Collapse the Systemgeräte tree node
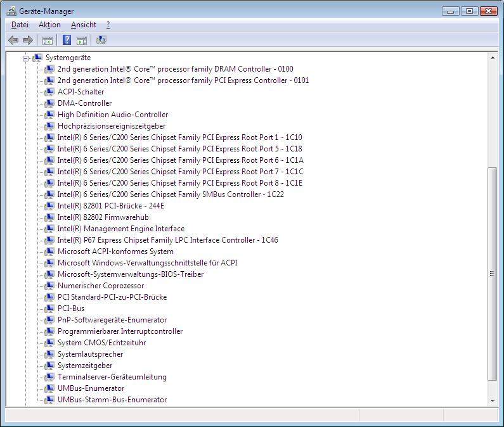 coord(25,58)
